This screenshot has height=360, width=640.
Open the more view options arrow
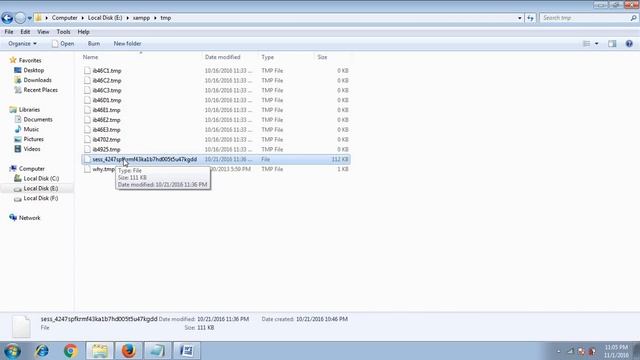coord(596,44)
